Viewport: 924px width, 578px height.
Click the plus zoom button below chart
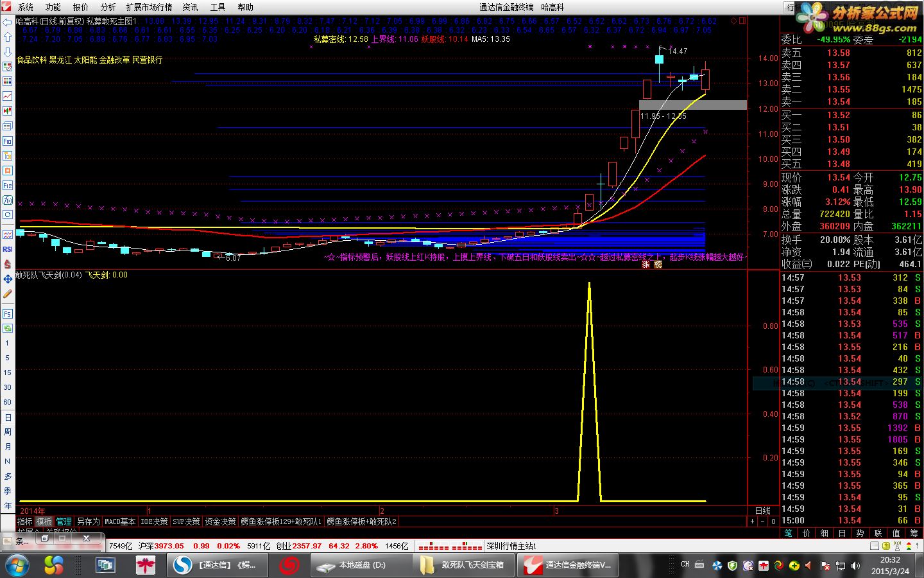(x=753, y=521)
